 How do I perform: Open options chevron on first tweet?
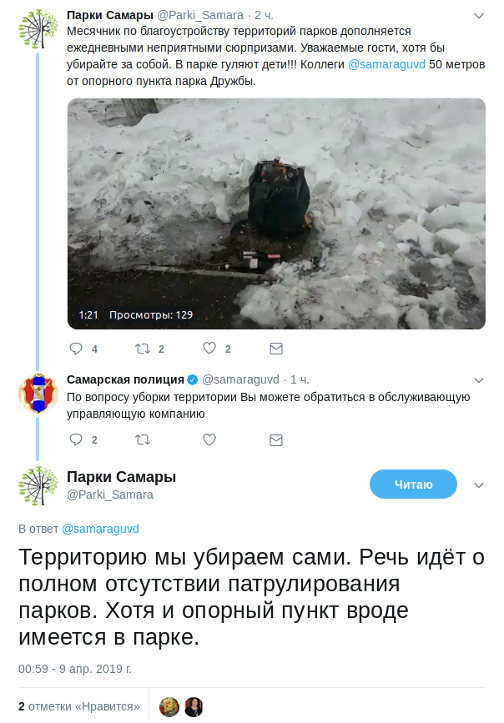pyautogui.click(x=479, y=16)
